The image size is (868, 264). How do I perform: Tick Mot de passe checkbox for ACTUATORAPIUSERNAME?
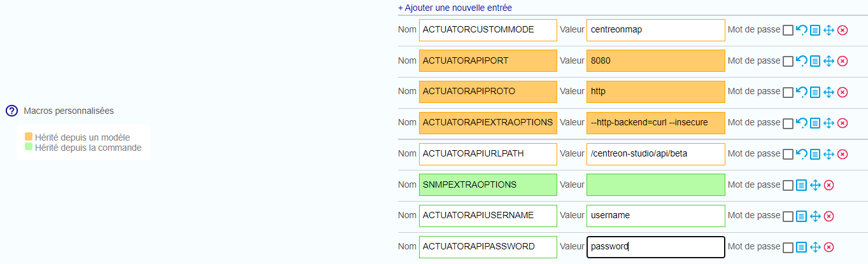(x=788, y=216)
